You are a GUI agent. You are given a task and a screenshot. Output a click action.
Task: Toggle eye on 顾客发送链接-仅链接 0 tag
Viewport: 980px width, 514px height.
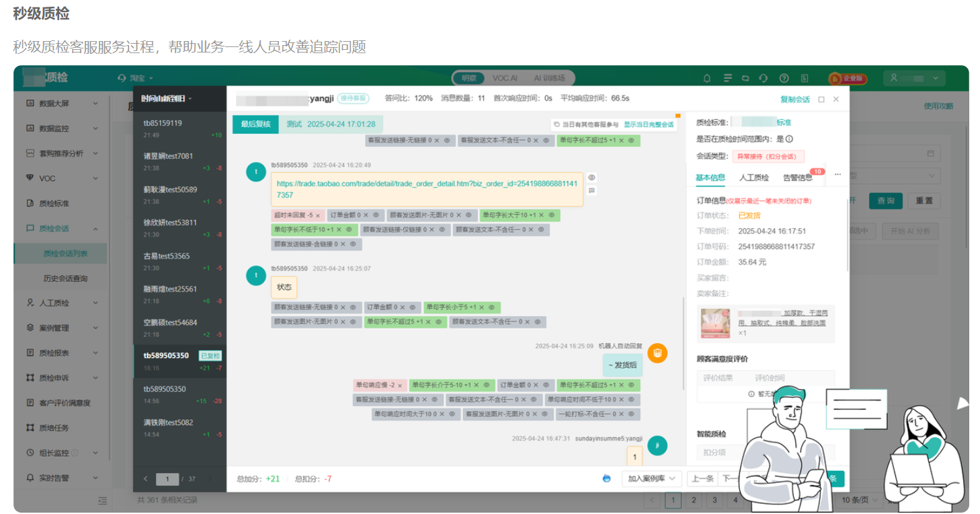coord(442,229)
